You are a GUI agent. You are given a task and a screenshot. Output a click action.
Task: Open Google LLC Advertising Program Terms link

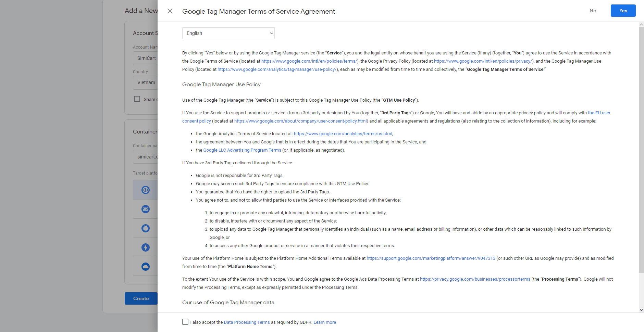(242, 150)
